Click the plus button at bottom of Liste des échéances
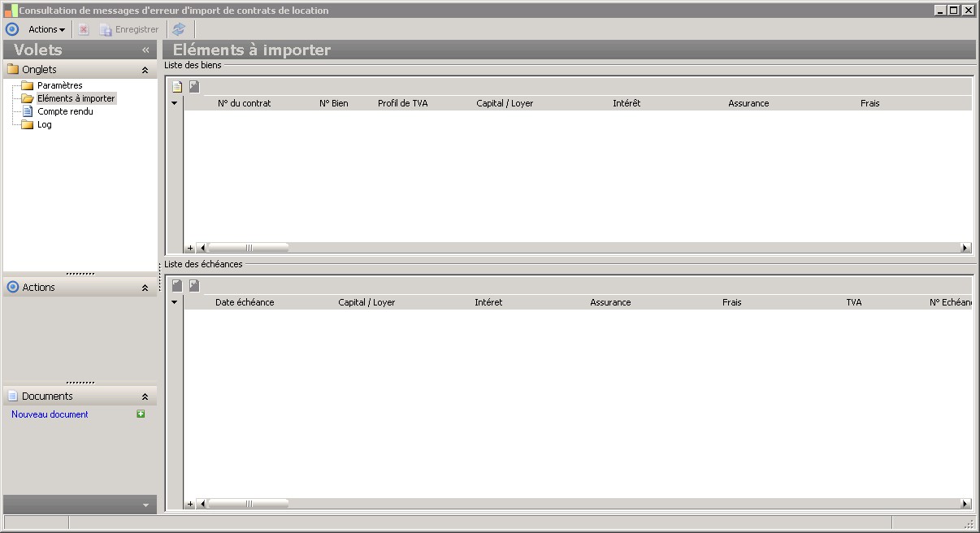The height and width of the screenshot is (533, 980). click(190, 504)
